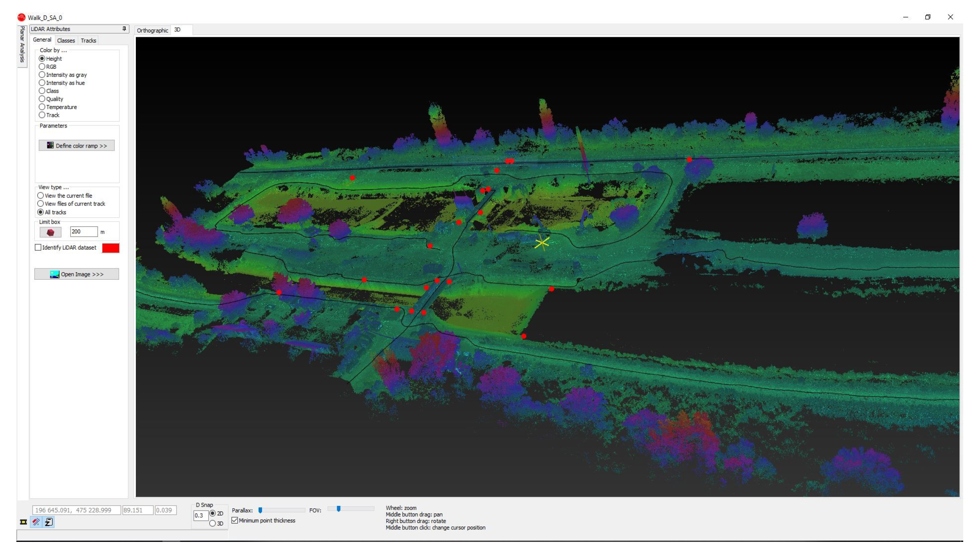980x557 pixels.
Task: Color points by Temperature
Action: pos(42,107)
